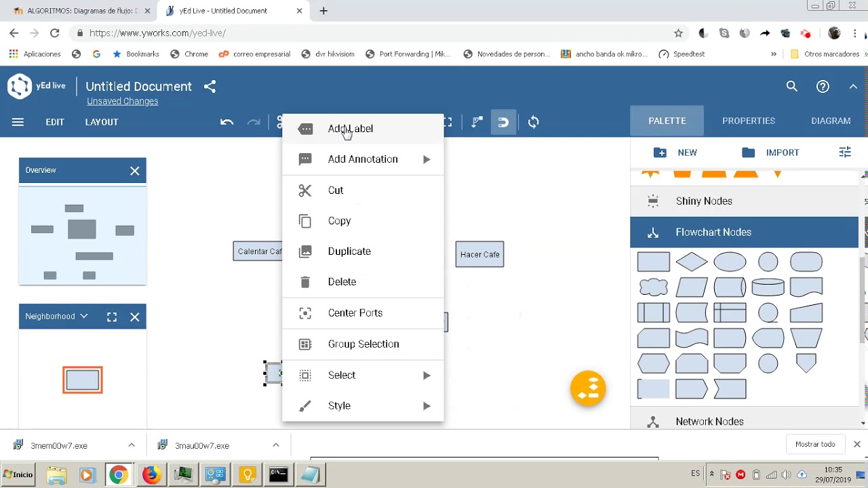868x488 pixels.
Task: Close the Neighborhood panel
Action: [x=135, y=317]
